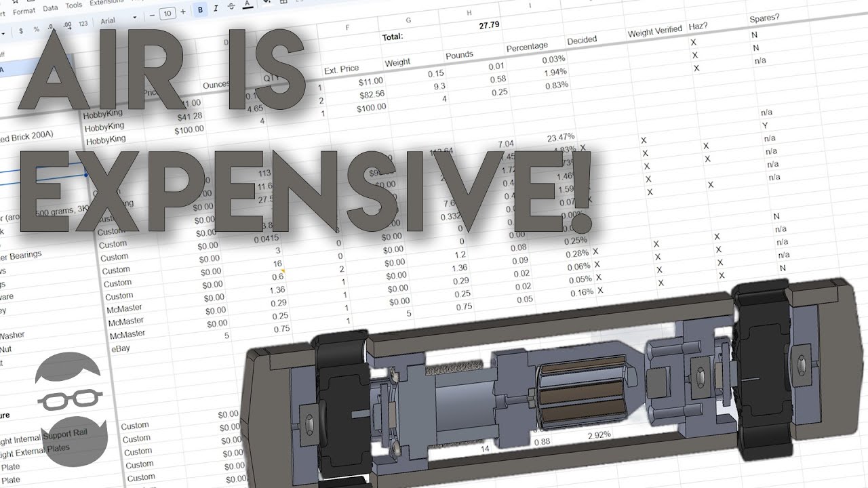
Task: Click the font size field showing 10
Action: tap(167, 13)
